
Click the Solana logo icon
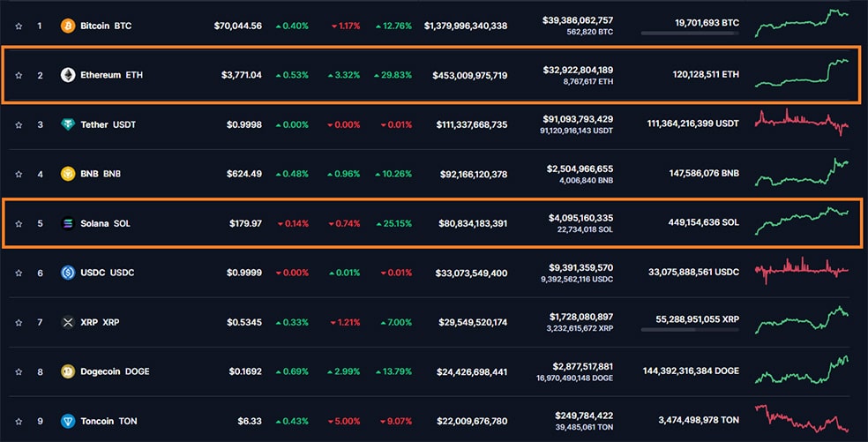68,224
